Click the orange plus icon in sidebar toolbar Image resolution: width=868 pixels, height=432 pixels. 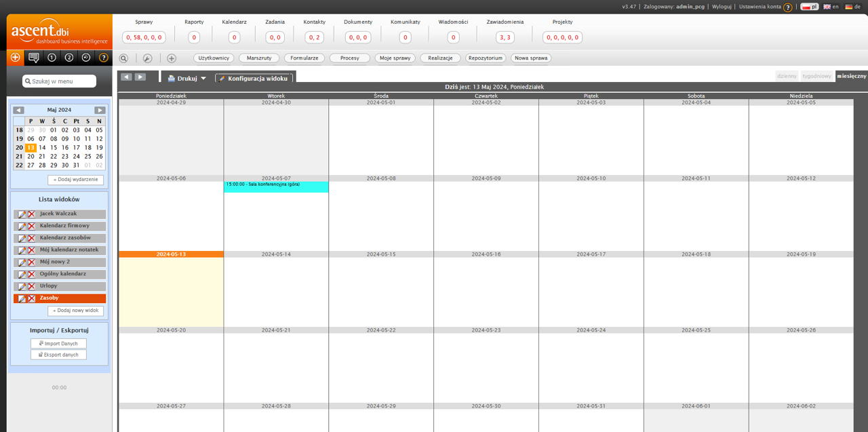click(16, 58)
